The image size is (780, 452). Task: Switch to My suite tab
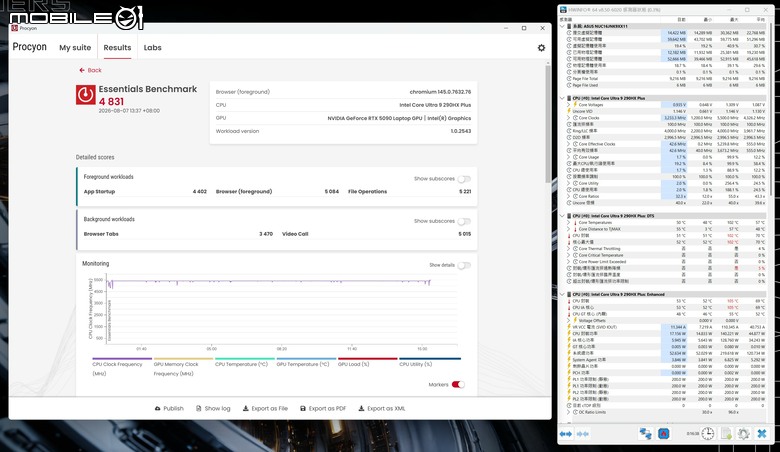[x=75, y=48]
